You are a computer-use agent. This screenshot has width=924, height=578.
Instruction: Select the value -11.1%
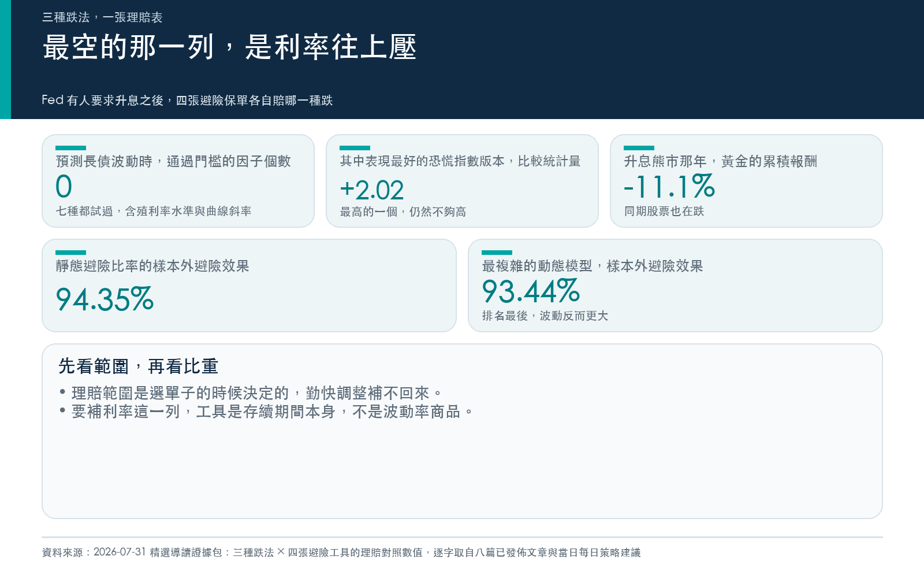[669, 186]
